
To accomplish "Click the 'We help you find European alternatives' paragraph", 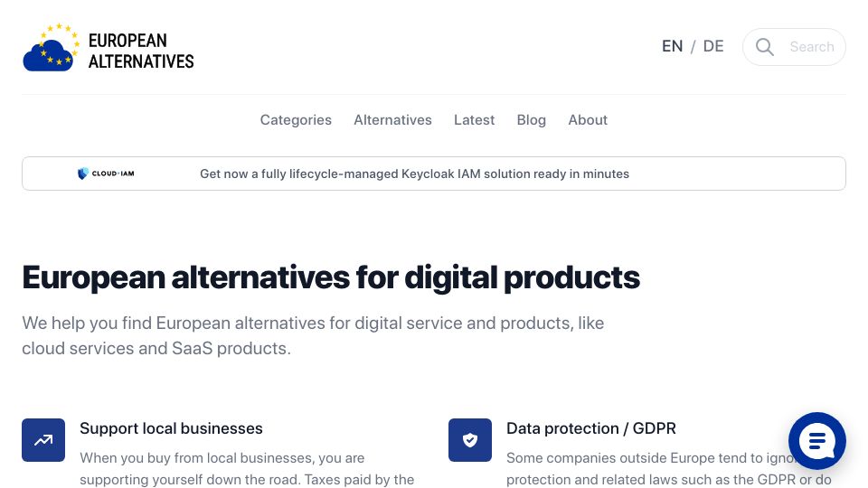I will 313,335.
